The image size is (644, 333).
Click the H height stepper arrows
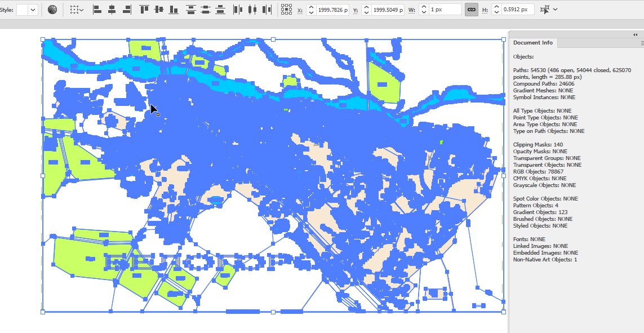point(496,10)
